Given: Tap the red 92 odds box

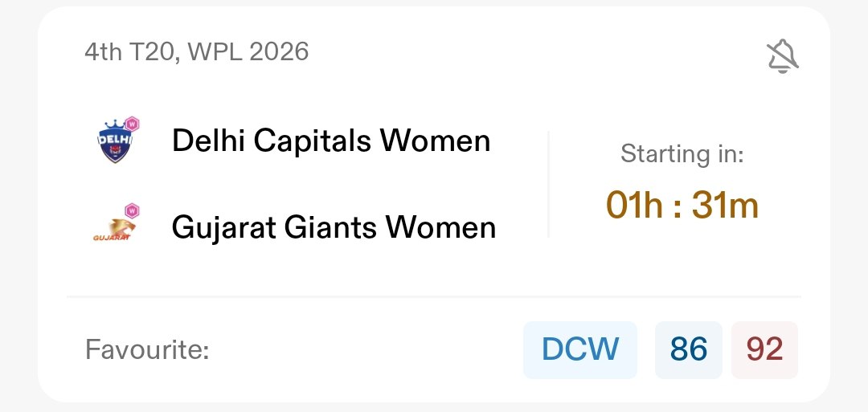Looking at the screenshot, I should [764, 349].
